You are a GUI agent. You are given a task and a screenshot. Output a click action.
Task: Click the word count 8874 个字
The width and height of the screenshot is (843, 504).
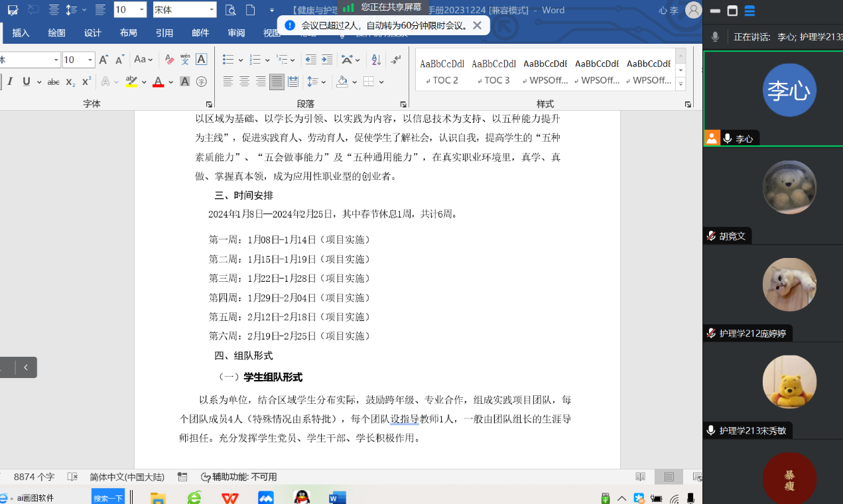(x=34, y=477)
